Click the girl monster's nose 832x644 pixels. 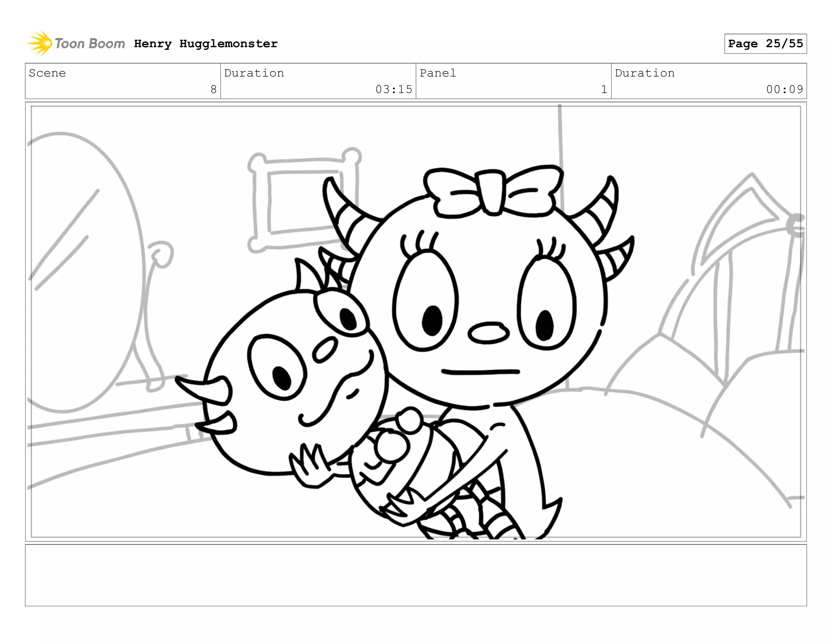tap(488, 333)
